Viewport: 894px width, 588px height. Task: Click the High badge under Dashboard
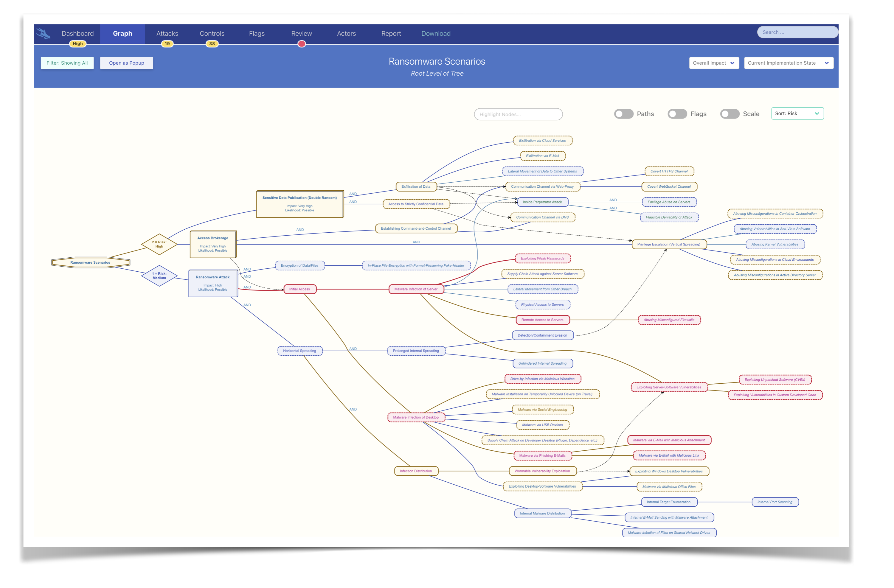[x=78, y=44]
